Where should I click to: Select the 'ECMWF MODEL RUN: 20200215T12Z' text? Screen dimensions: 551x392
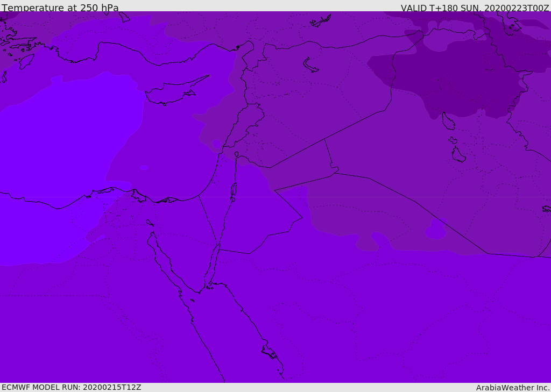pos(72,387)
